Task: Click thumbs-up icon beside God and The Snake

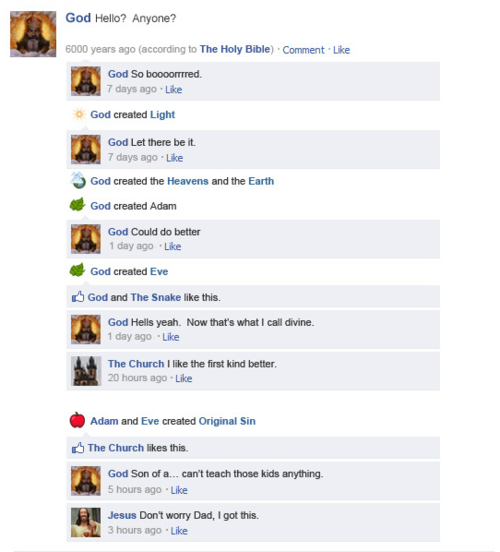Action: [x=78, y=297]
